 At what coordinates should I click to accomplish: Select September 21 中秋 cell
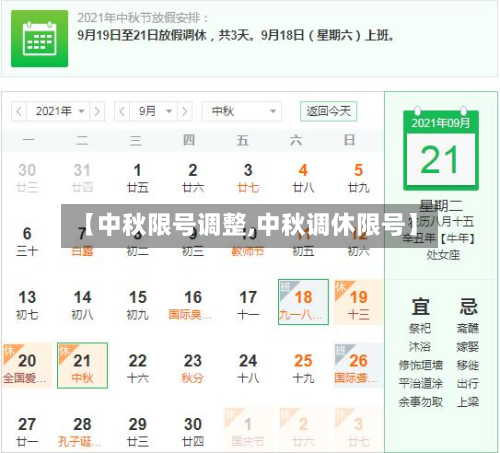[82, 366]
